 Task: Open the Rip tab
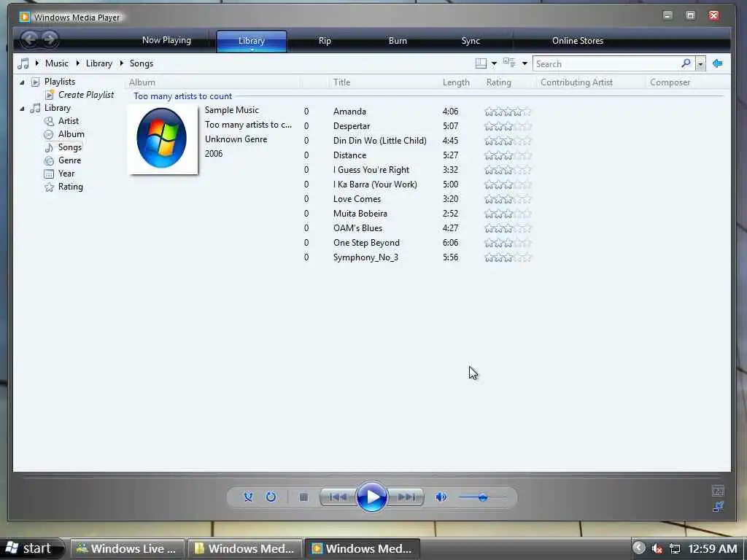pos(325,41)
